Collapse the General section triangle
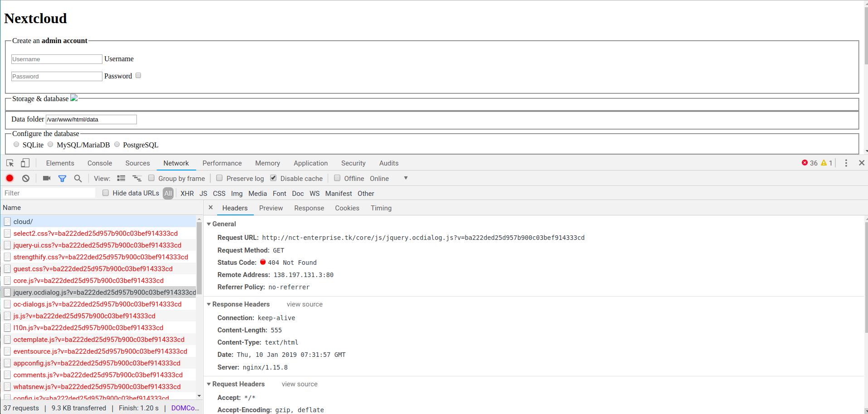Viewport: 868px width, 414px height. [x=209, y=224]
